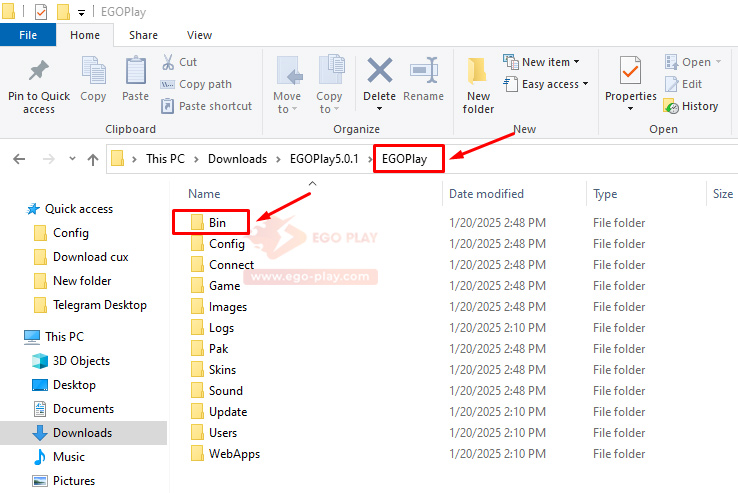Click the Rename ribbon icon
Viewport: 738px width, 493px height.
click(x=424, y=71)
